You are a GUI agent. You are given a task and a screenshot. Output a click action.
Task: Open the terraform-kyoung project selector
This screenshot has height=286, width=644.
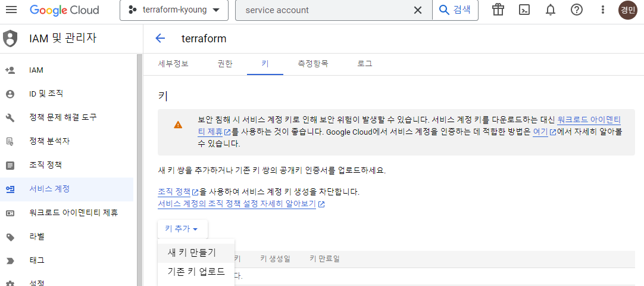point(174,10)
